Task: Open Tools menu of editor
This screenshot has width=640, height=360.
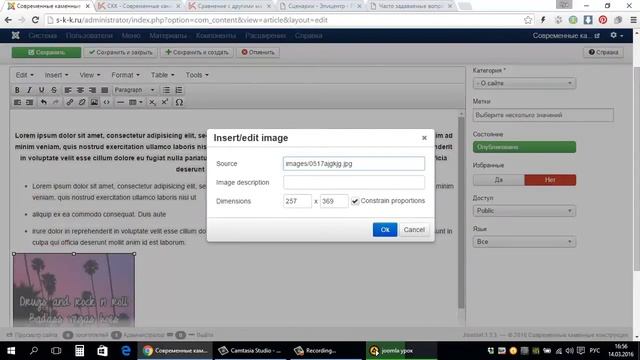Action: 197,75
